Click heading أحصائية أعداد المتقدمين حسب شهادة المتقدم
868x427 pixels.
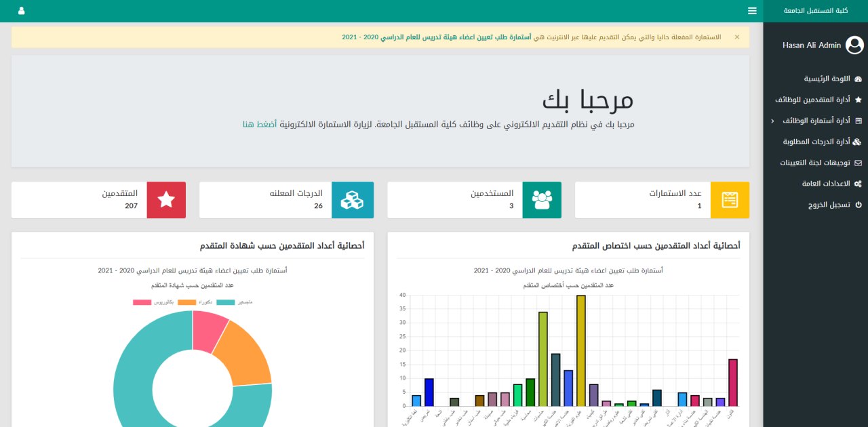tap(282, 245)
